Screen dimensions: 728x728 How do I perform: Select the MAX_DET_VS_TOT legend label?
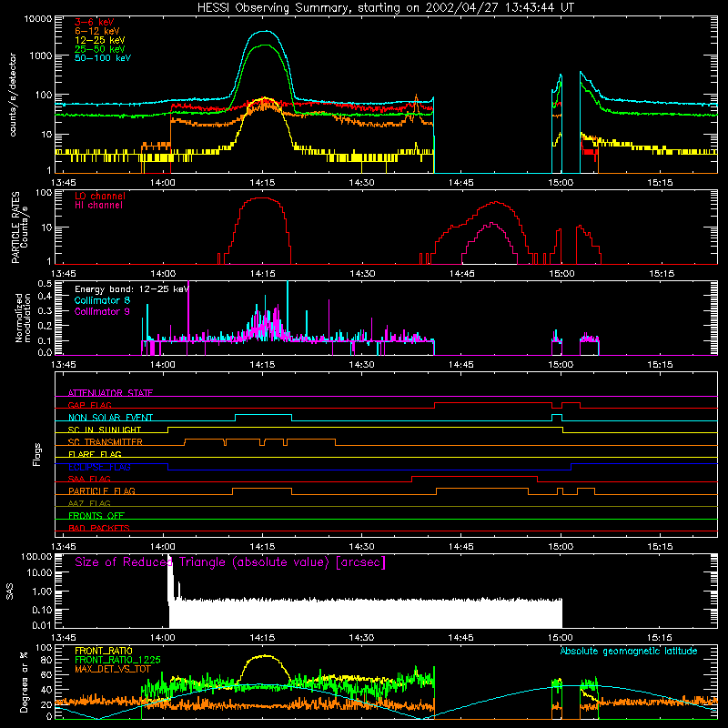(x=112, y=669)
